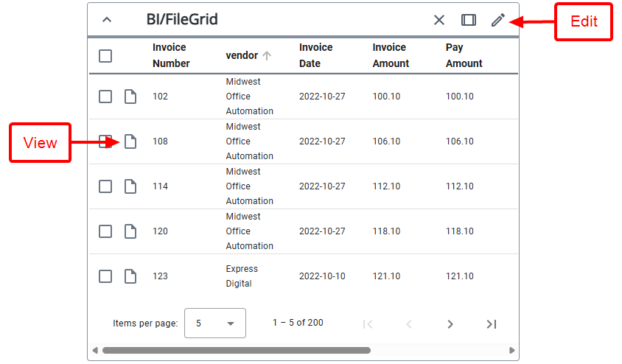Open document icon for invoice 114
The image size is (622, 364).
(130, 186)
